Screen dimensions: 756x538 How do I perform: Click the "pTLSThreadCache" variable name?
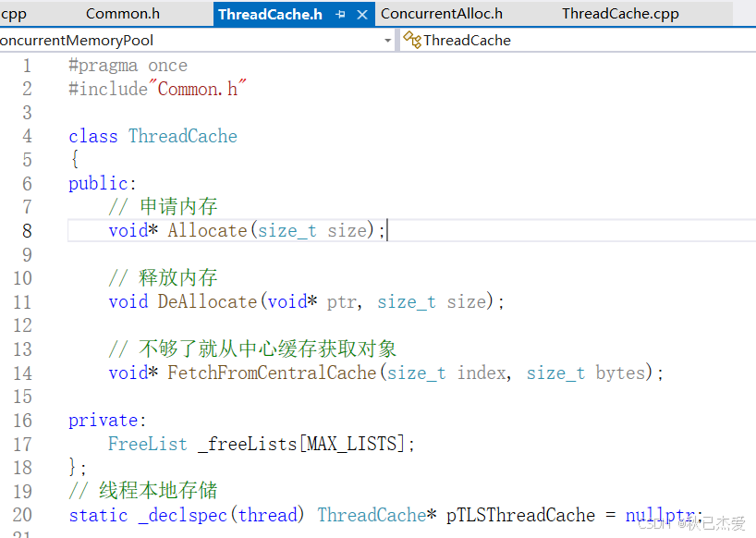(x=520, y=515)
